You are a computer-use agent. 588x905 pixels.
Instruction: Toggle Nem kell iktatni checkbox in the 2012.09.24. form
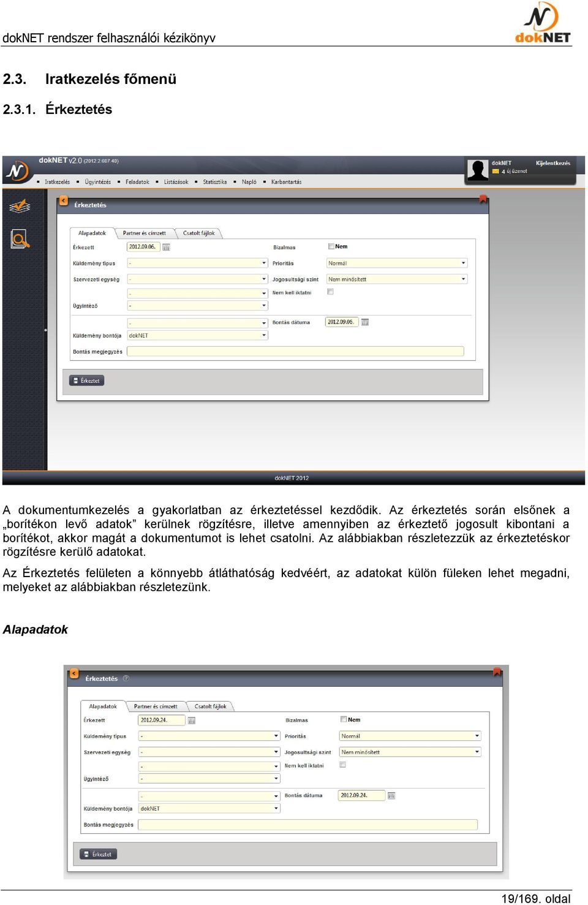(x=343, y=765)
